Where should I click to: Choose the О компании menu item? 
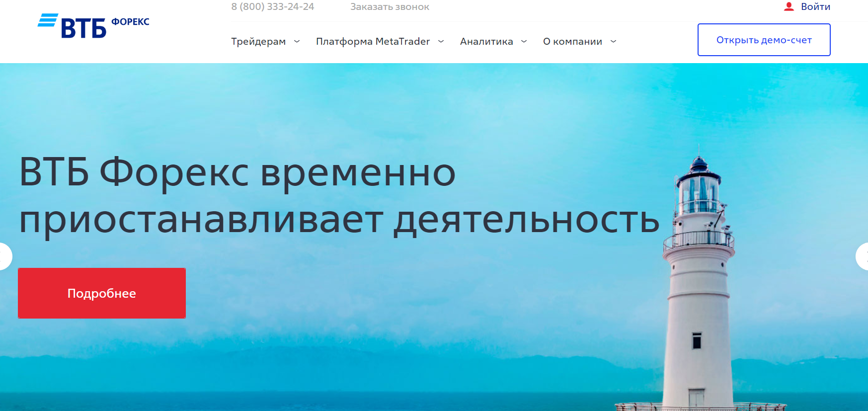pos(572,42)
